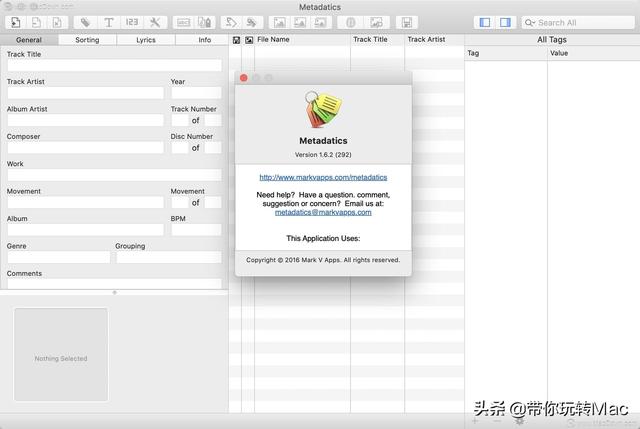Click the abc rename toolbar icon

(183, 22)
